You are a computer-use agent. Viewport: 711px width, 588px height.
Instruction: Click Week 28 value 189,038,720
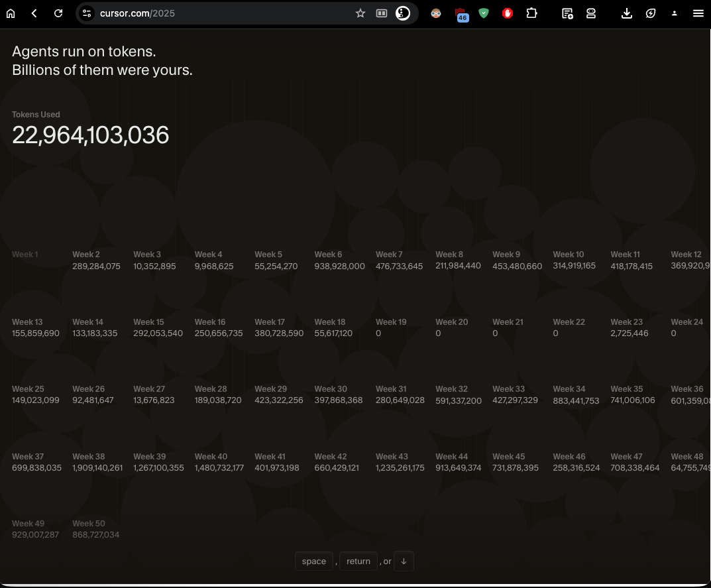218,400
